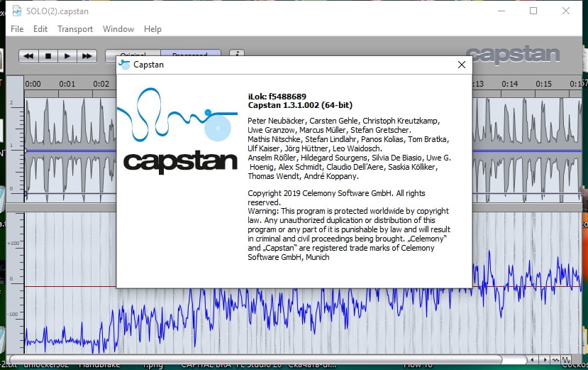Maximize the SOLO(2).capstan window
Image resolution: width=588 pixels, height=370 pixels.
(x=533, y=11)
